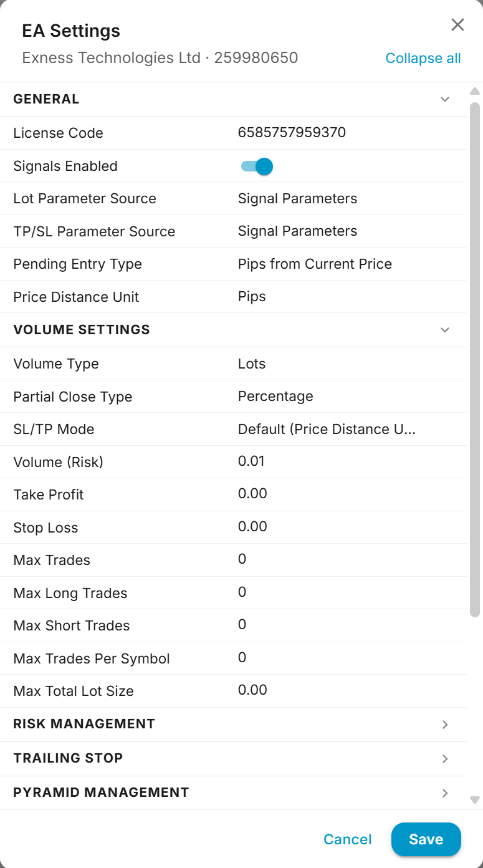Screen dimensions: 483x868
Task: Open the Lot Parameter Source selector
Action: click(x=297, y=198)
